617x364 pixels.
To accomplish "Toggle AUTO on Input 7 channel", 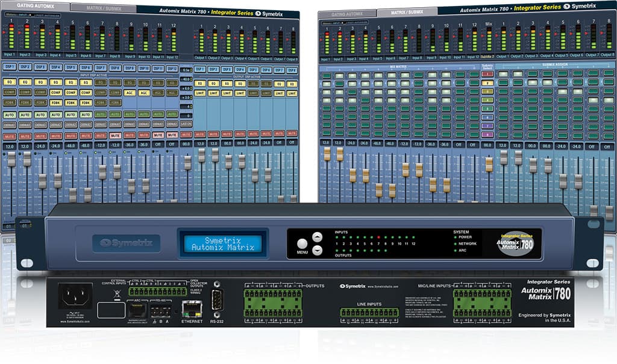I will (x=101, y=114).
